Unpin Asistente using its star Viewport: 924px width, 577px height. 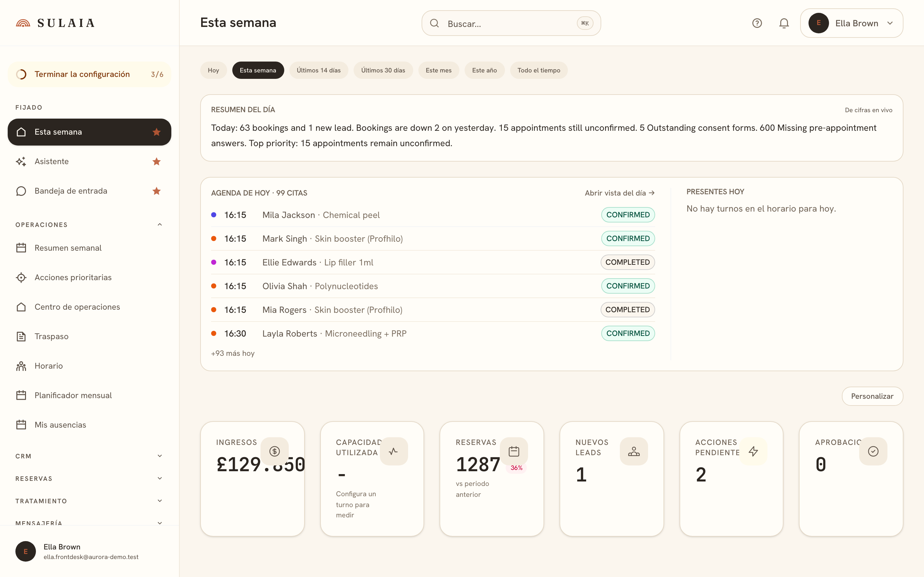(157, 162)
